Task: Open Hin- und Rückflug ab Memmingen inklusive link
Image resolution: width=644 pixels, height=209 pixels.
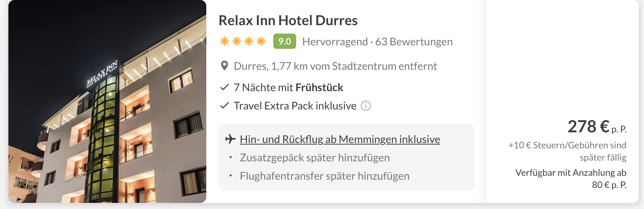Action: [x=340, y=139]
